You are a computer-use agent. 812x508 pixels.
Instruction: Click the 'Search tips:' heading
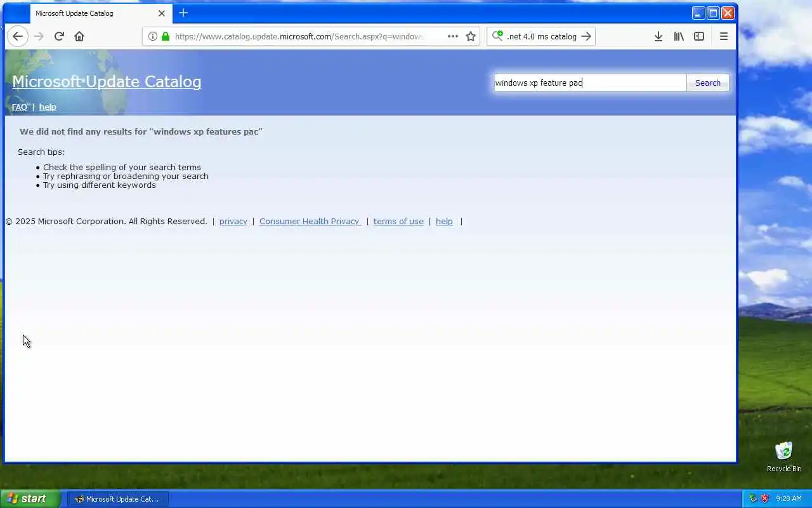pos(41,152)
